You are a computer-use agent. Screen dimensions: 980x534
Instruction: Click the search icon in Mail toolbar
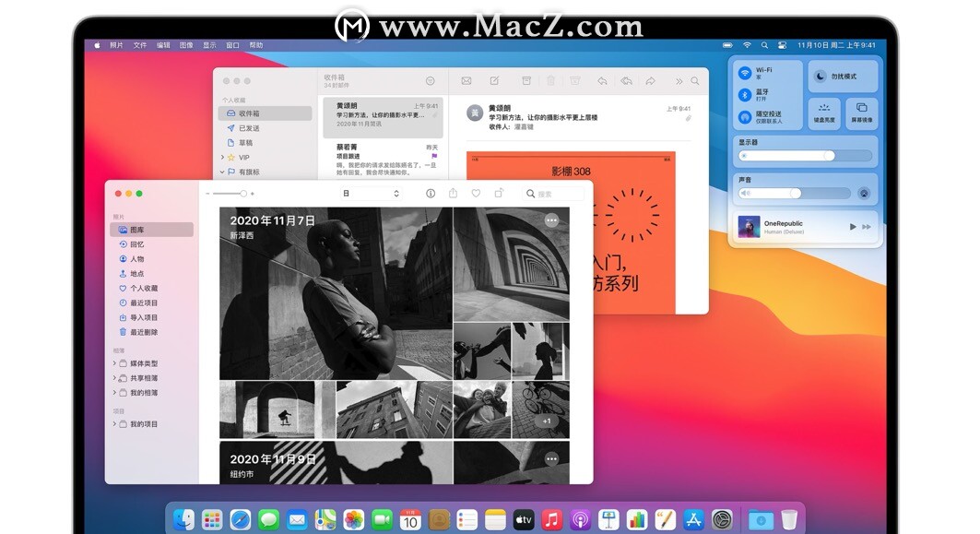695,80
